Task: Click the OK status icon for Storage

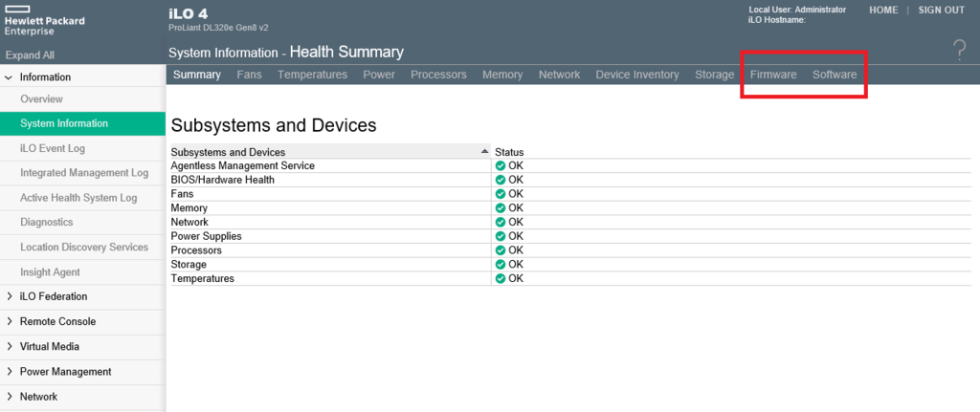Action: pos(500,265)
